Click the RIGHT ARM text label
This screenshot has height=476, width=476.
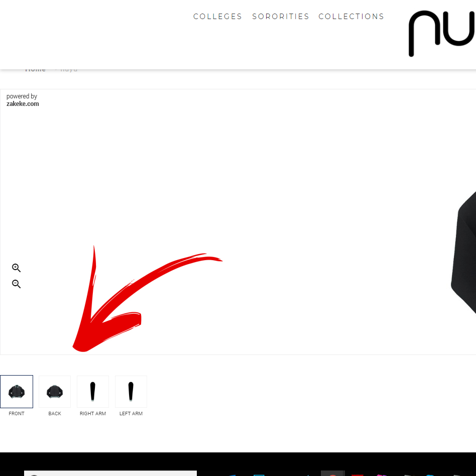[93, 413]
